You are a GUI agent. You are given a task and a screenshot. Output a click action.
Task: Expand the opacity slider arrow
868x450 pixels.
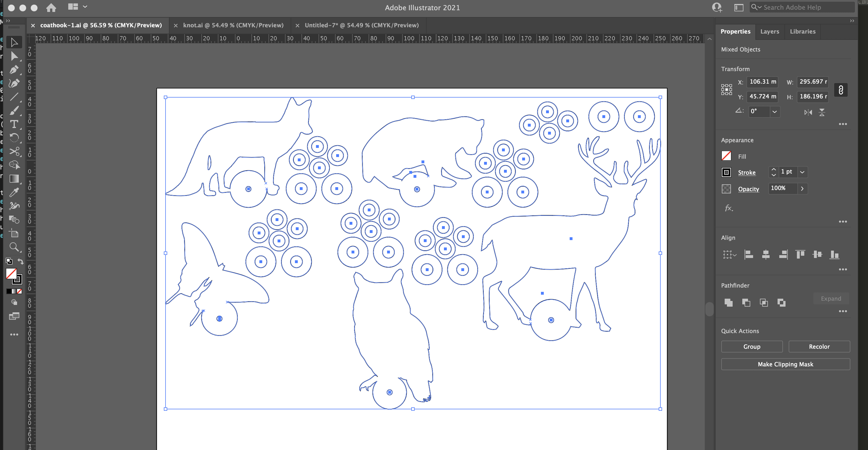coord(802,188)
